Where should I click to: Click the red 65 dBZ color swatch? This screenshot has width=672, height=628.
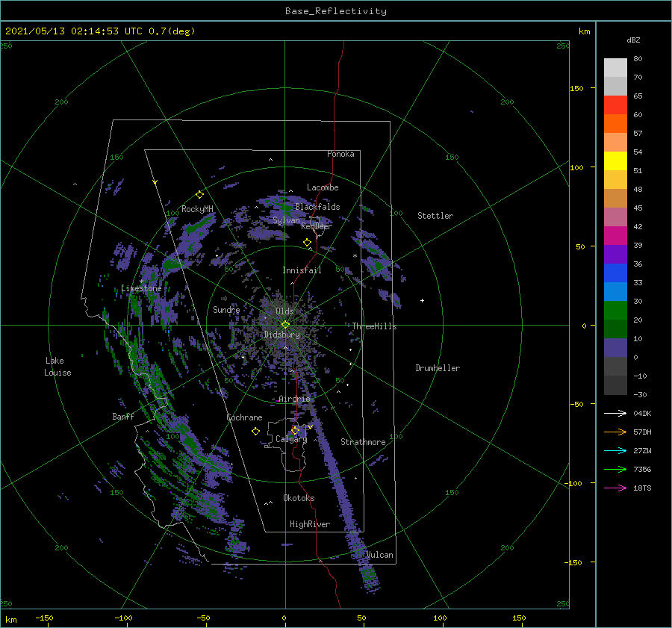[615, 105]
